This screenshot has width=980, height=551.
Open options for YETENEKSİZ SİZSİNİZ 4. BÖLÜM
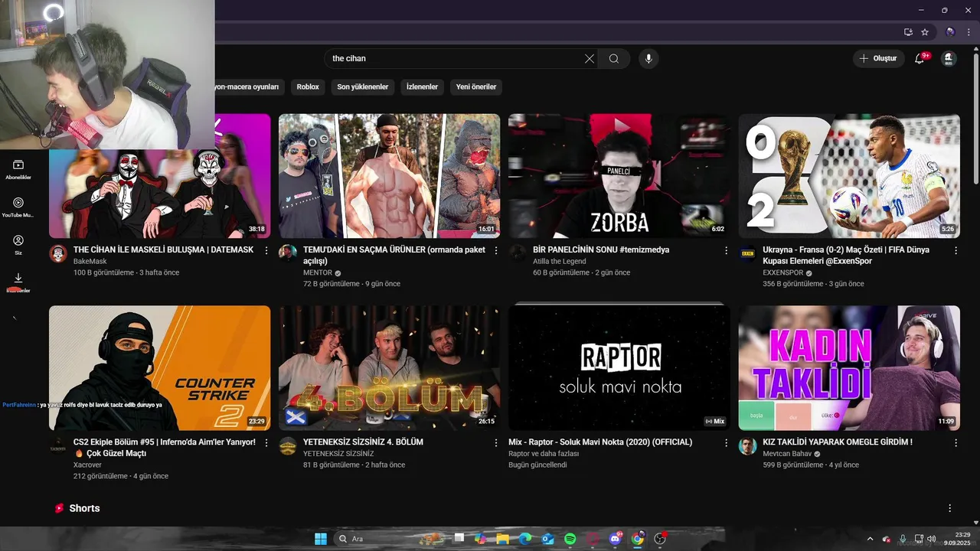point(496,442)
